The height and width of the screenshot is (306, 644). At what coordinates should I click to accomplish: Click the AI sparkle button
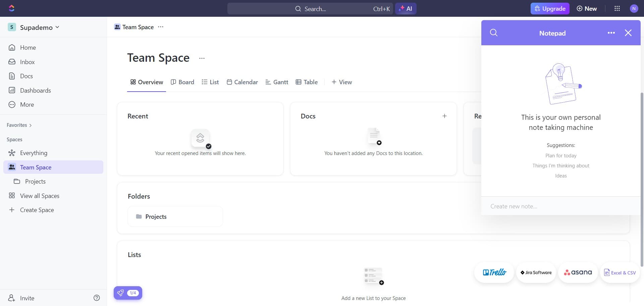406,9
